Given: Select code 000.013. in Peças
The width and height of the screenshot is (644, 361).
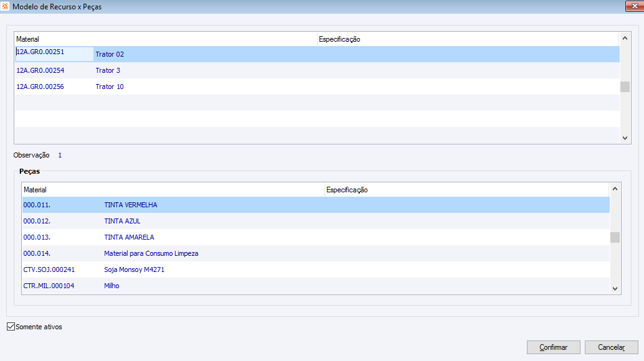Looking at the screenshot, I should tap(37, 237).
